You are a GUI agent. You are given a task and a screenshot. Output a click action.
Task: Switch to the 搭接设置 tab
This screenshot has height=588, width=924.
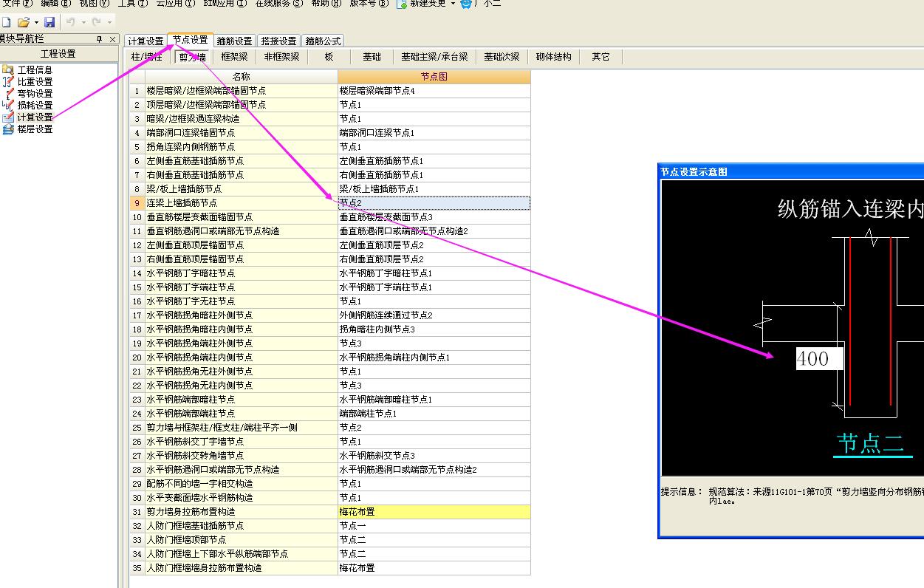click(279, 41)
